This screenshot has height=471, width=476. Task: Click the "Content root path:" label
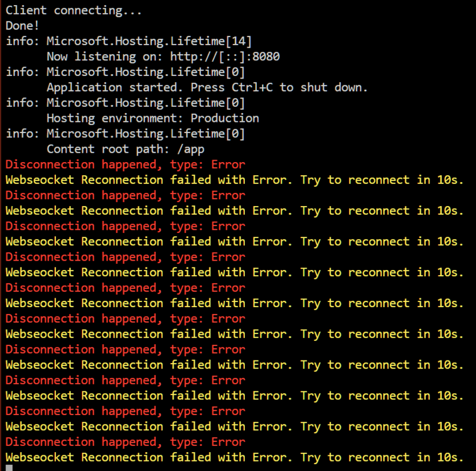pyautogui.click(x=108, y=149)
